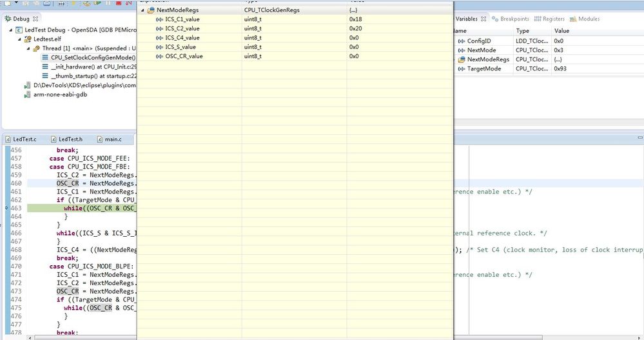
Task: Click the Value column header in Variables
Action: coord(561,31)
